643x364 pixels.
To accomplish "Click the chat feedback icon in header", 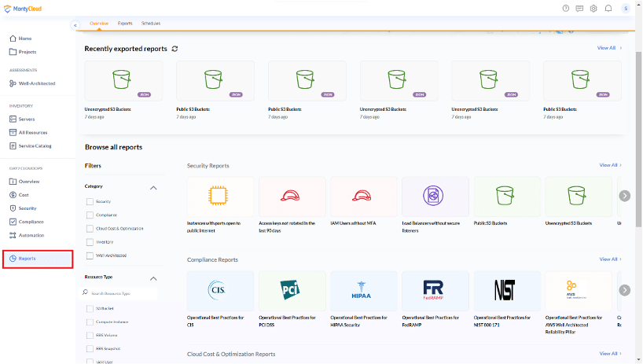I will tap(579, 9).
